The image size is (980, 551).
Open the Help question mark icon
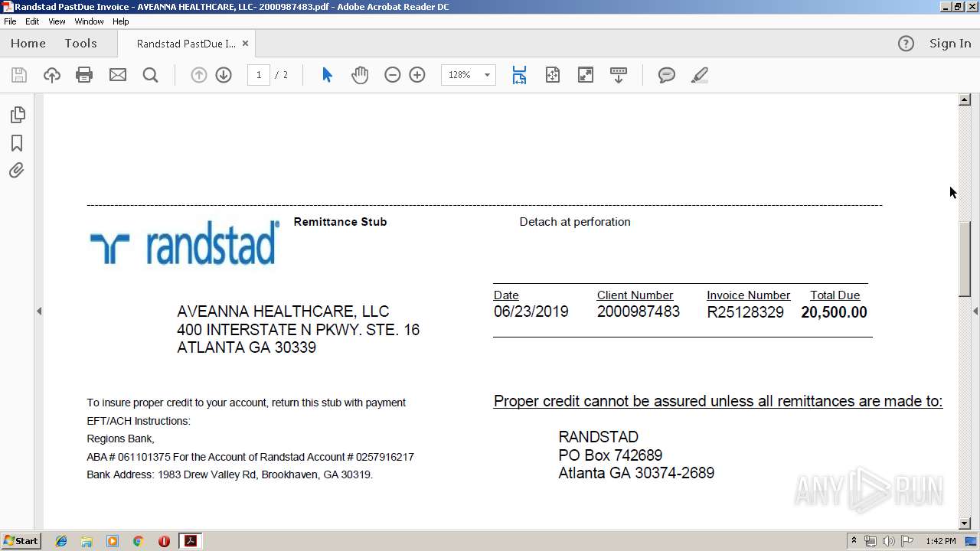(906, 44)
